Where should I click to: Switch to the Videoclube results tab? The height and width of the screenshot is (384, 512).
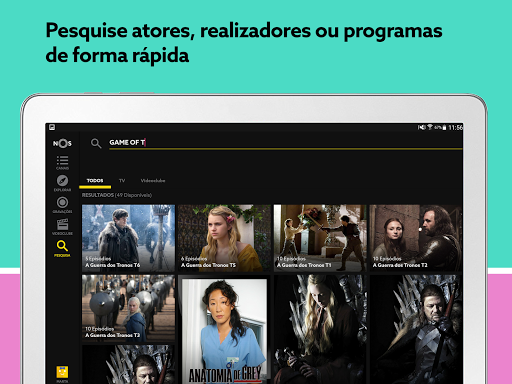(x=153, y=181)
